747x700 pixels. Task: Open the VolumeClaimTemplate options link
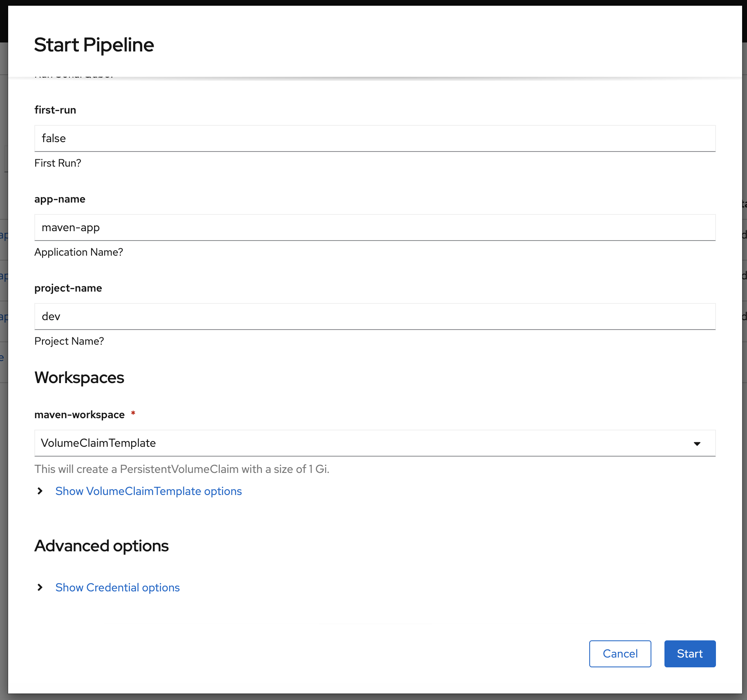coord(149,491)
